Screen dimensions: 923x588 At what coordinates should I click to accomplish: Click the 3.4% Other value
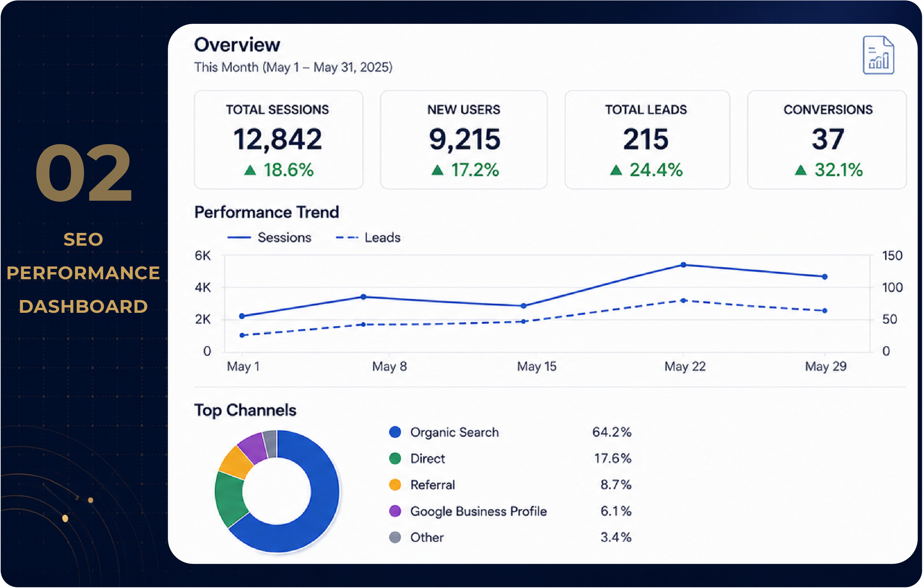(x=616, y=537)
